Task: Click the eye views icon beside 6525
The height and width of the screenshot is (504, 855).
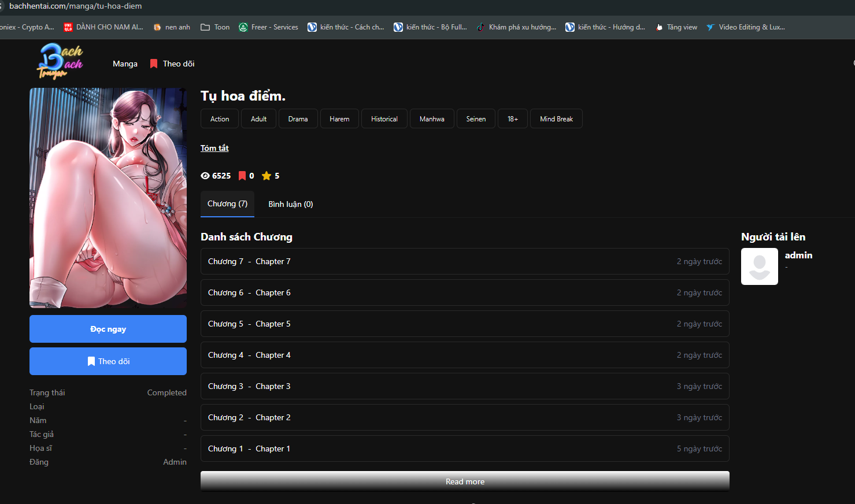Action: click(205, 176)
